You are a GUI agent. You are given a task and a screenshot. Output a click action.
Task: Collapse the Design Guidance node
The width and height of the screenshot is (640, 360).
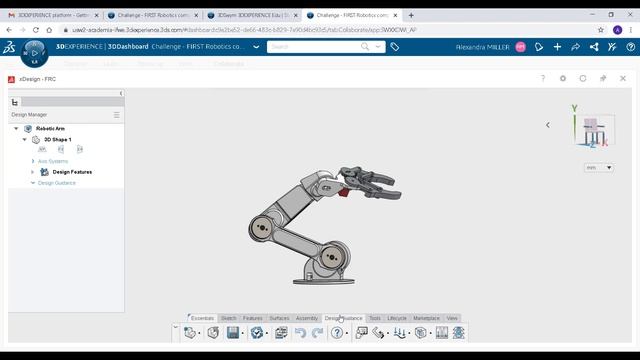pos(33,183)
